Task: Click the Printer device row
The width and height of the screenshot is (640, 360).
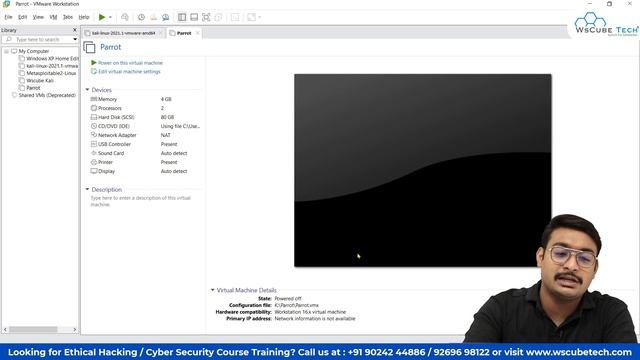Action: [145, 162]
